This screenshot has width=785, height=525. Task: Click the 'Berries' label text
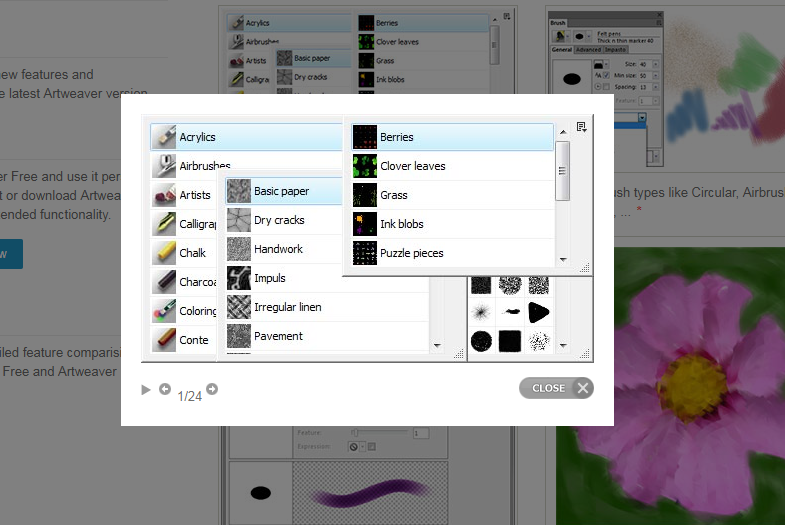point(397,137)
